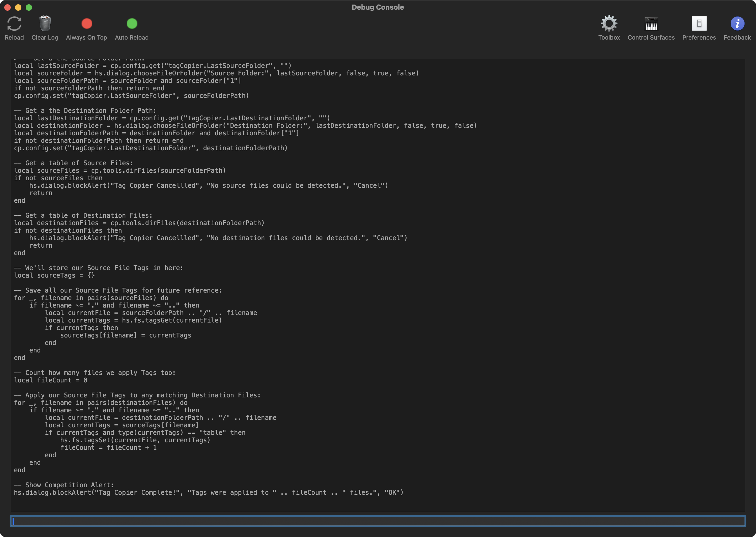The height and width of the screenshot is (537, 756).
Task: Click the "Auto Reload" text label
Action: coord(132,37)
